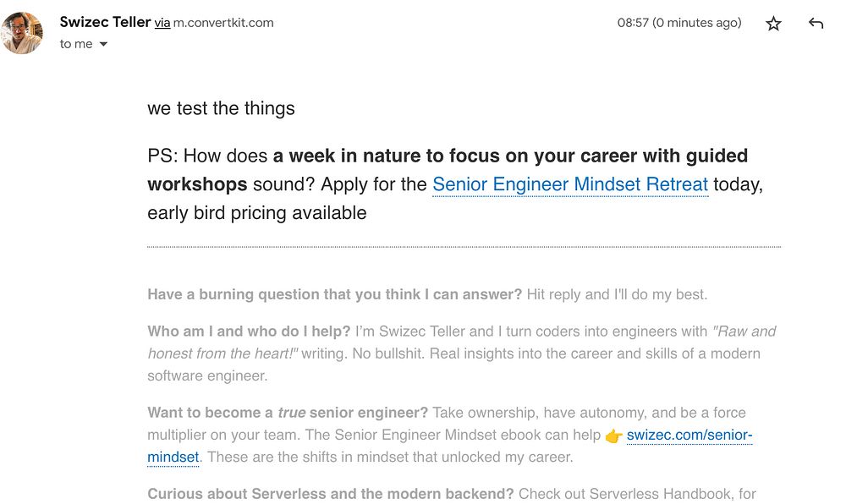Click the reply arrow icon
The height and width of the screenshot is (504, 846).
pyautogui.click(x=816, y=24)
